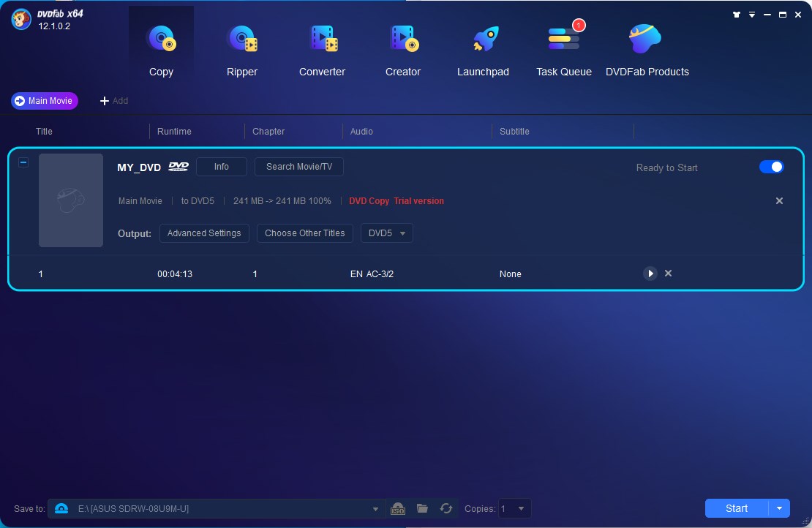Click the folder output icon
Screen dimensions: 812x528
coord(422,508)
